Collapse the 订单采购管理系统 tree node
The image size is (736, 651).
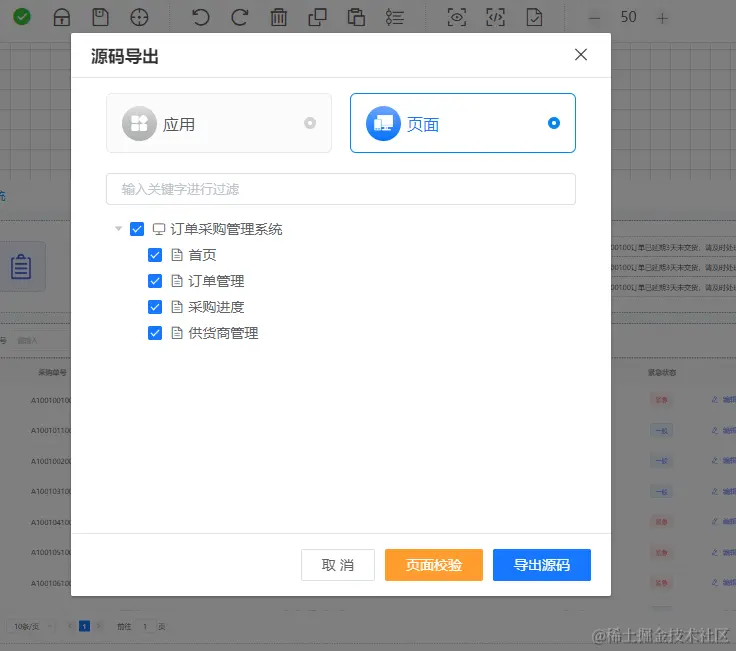(118, 229)
